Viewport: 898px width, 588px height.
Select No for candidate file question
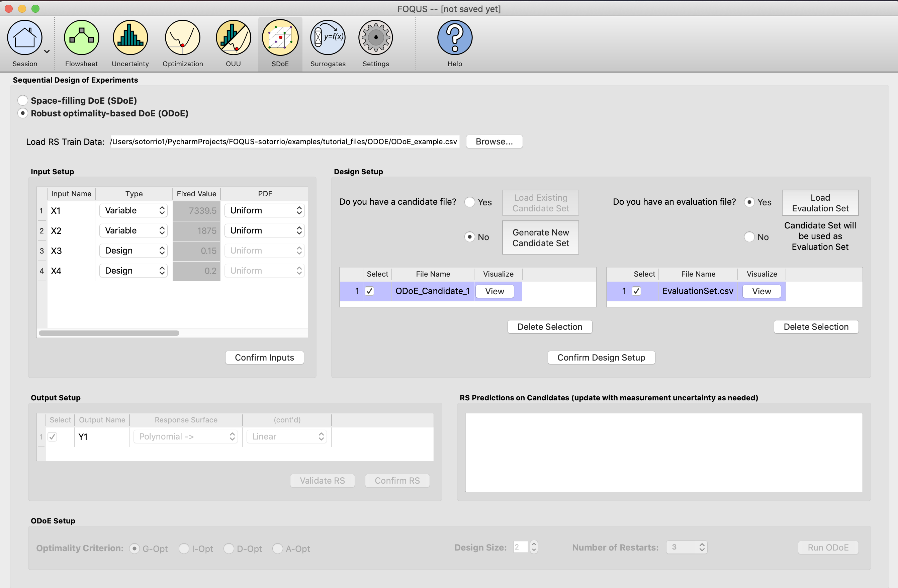470,237
